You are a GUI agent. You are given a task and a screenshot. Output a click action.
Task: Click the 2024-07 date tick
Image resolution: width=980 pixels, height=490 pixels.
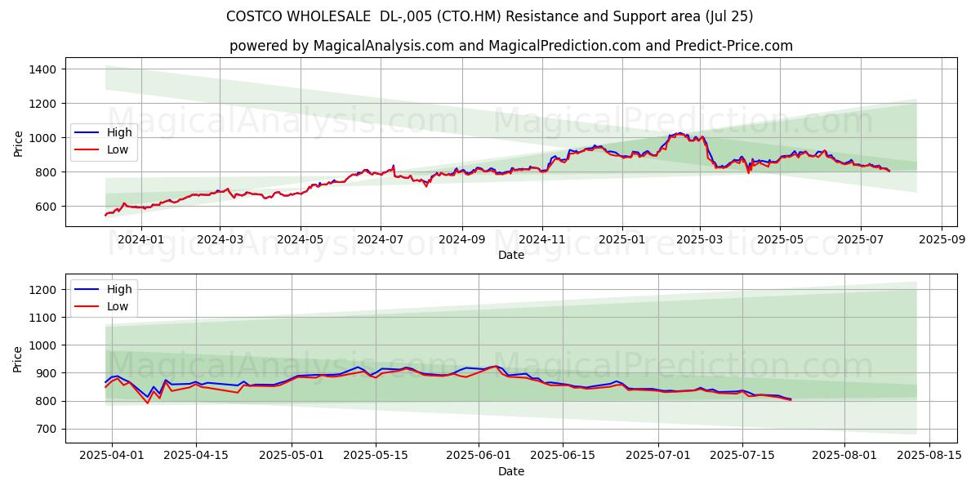(380, 238)
